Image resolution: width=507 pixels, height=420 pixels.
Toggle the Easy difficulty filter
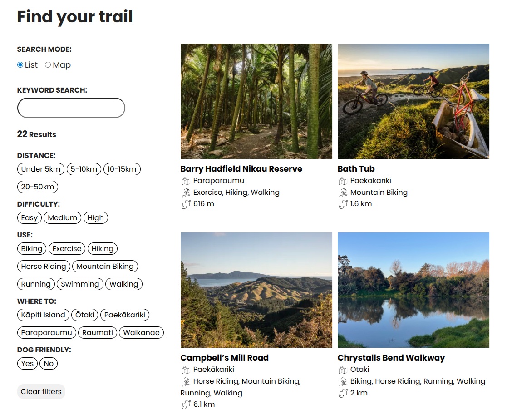pyautogui.click(x=29, y=217)
